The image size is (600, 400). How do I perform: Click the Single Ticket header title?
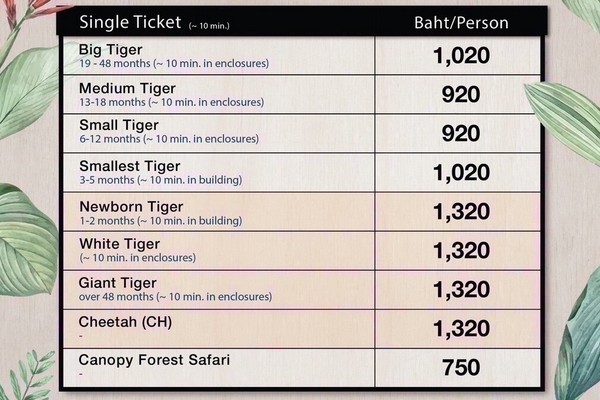130,22
